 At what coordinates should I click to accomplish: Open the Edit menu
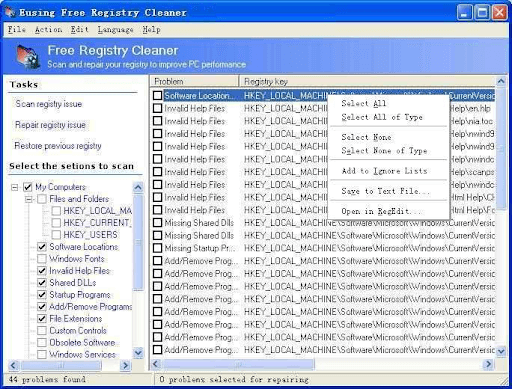pyautogui.click(x=80, y=30)
